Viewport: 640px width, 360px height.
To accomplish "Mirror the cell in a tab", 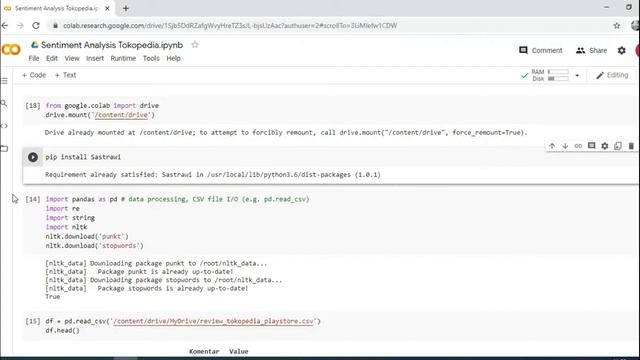I will [x=618, y=146].
